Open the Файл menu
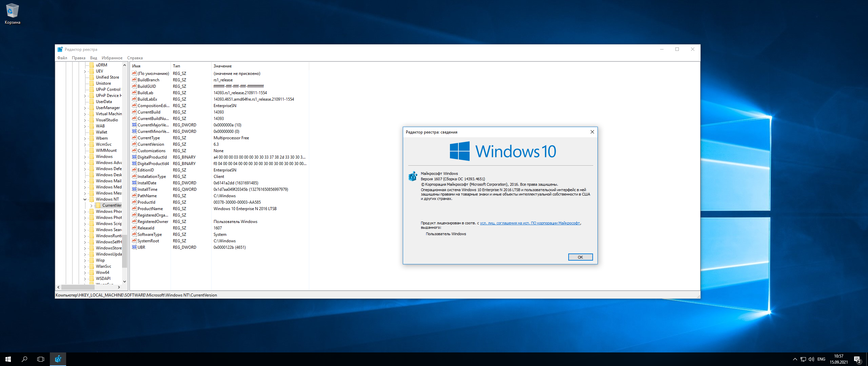Image resolution: width=868 pixels, height=366 pixels. [62, 58]
